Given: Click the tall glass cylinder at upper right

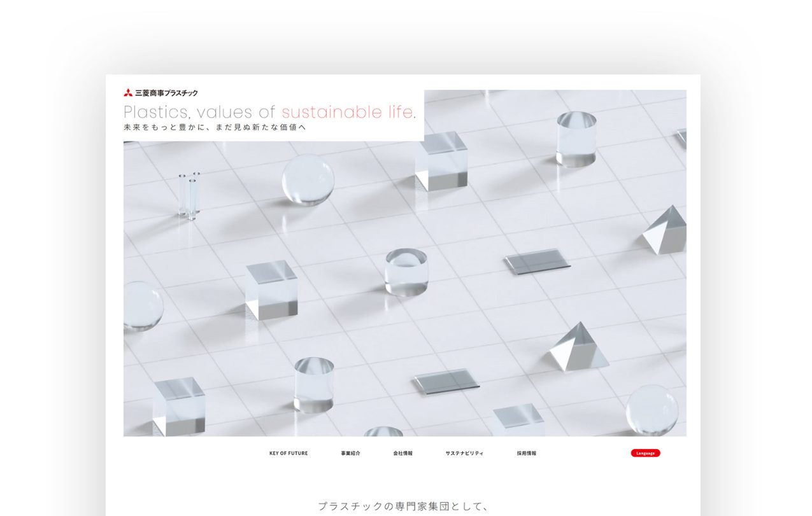Looking at the screenshot, I should point(576,139).
